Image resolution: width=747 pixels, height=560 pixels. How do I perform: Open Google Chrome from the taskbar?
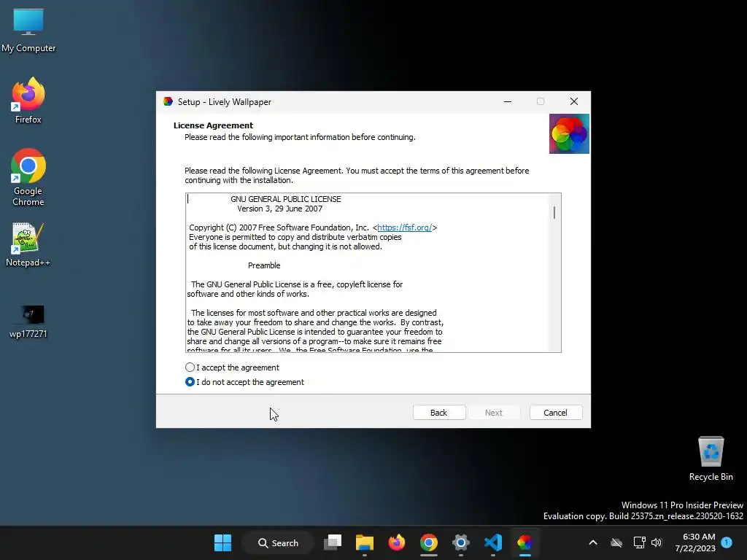pyautogui.click(x=429, y=542)
